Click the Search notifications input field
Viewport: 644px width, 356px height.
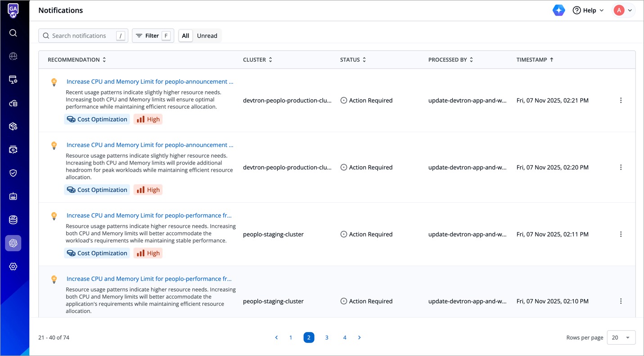point(82,36)
